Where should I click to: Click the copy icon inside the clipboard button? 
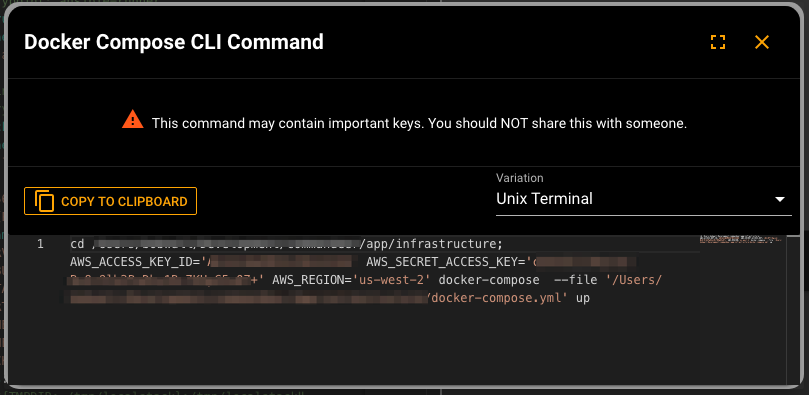(44, 201)
